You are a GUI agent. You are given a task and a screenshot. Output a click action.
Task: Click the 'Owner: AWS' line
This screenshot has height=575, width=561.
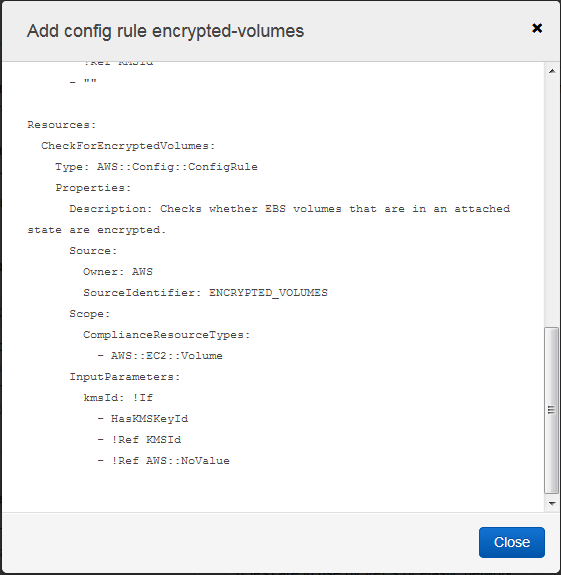tap(118, 272)
